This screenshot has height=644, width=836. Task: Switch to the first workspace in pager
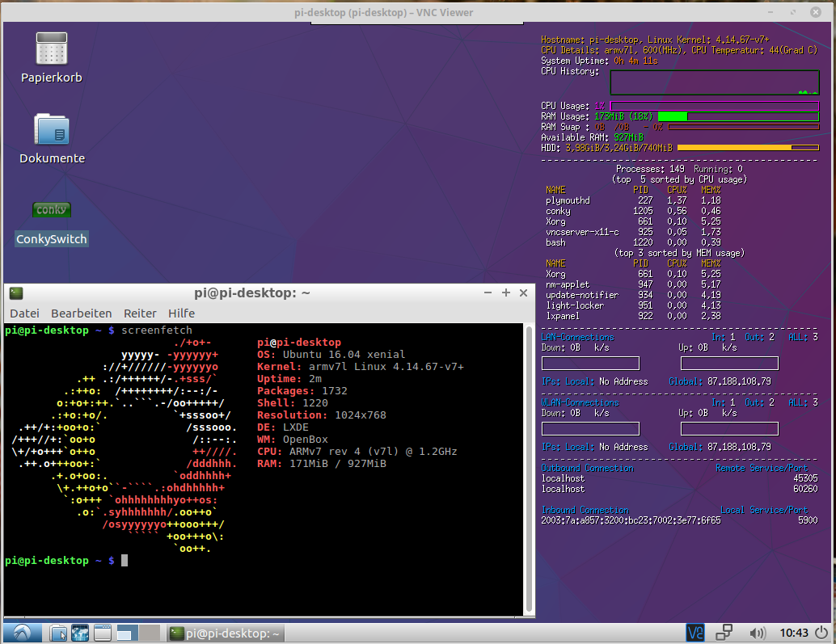point(128,633)
